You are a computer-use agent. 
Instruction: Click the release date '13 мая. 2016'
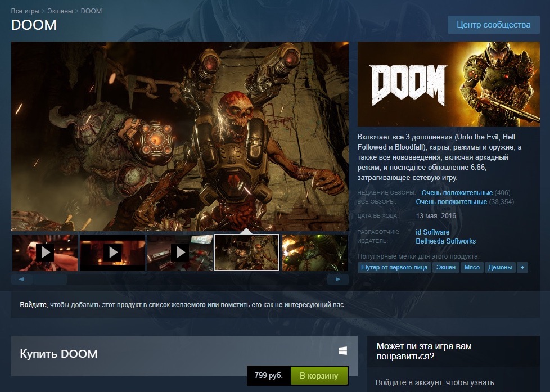point(436,216)
